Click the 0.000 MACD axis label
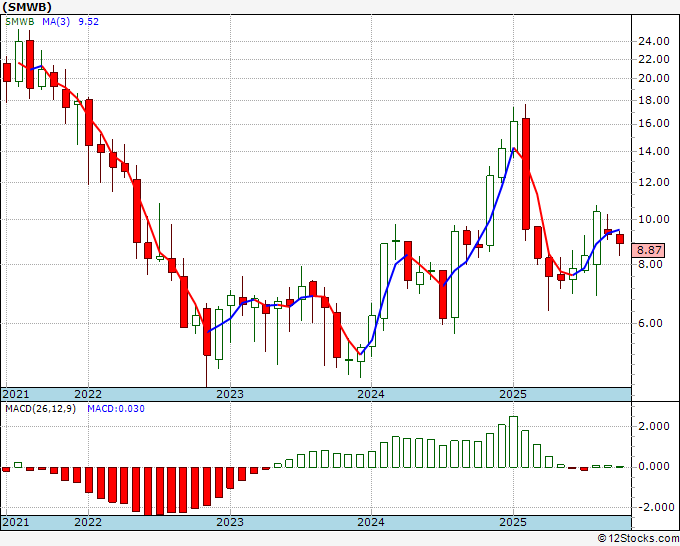The height and width of the screenshot is (546, 680). (654, 467)
